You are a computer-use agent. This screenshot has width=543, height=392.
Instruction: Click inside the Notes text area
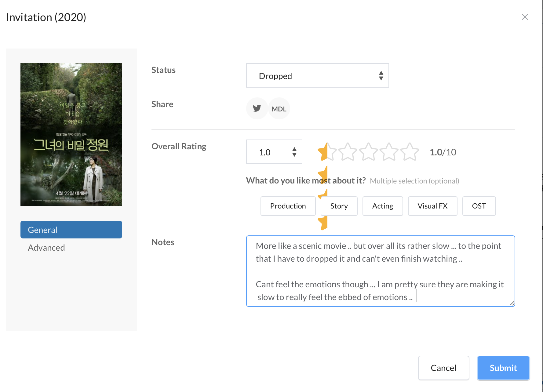coord(381,271)
